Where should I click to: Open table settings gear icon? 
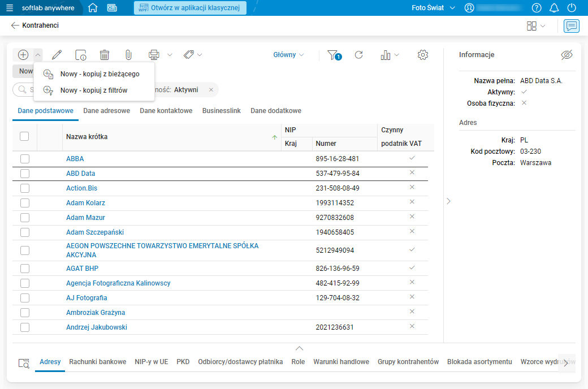tap(423, 55)
